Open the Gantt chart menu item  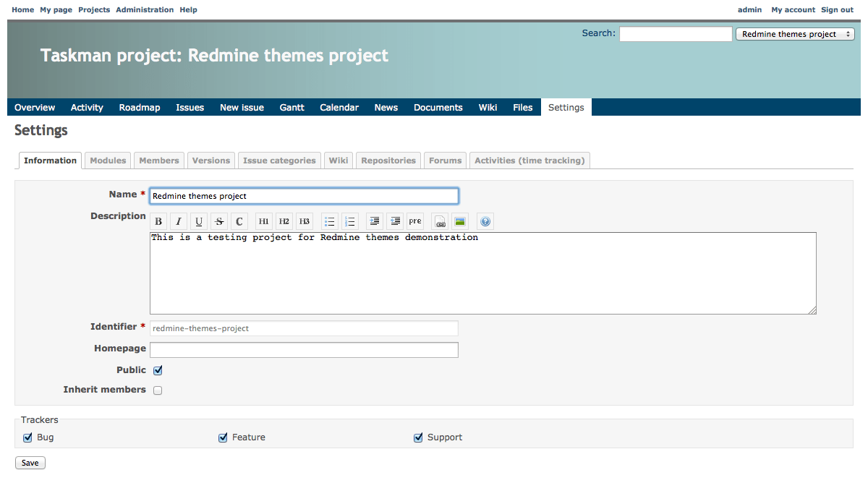coord(292,108)
